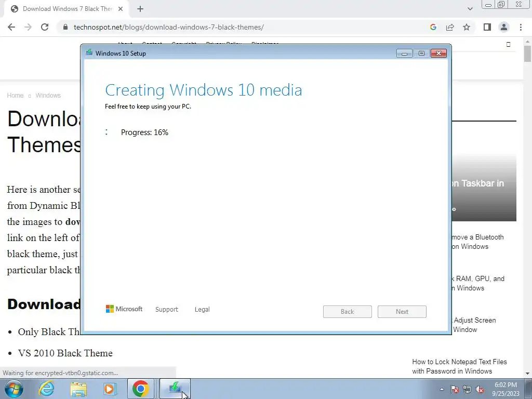The height and width of the screenshot is (399, 532).
Task: Click page scrollbar down arrow
Action: [528, 374]
